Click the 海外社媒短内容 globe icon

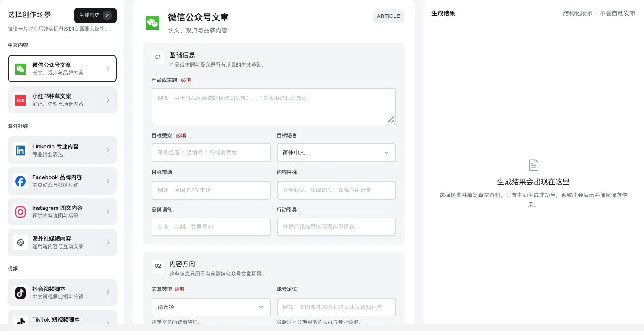[20, 242]
